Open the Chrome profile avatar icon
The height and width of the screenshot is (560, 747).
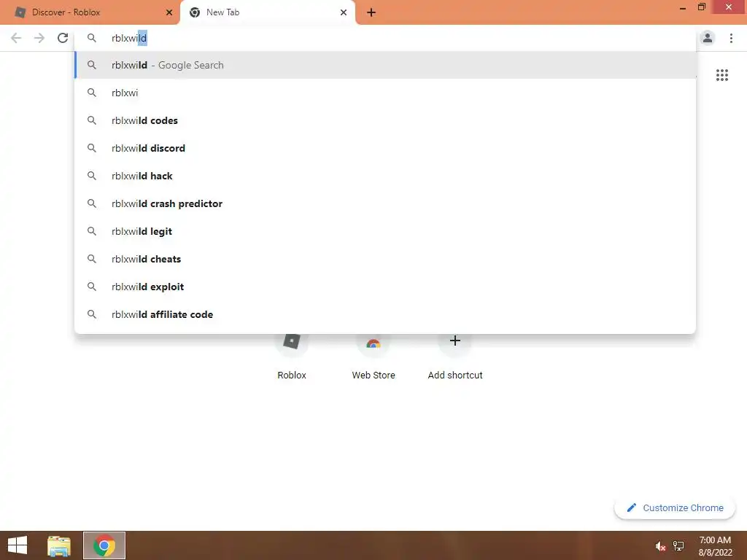(708, 38)
